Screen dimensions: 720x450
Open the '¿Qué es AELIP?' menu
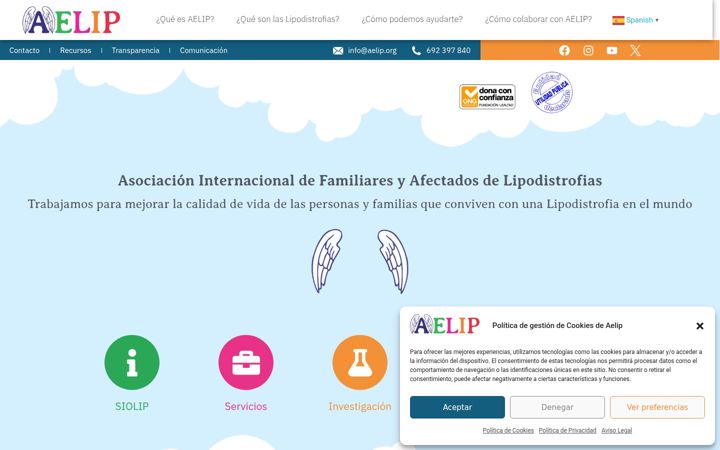tap(185, 19)
